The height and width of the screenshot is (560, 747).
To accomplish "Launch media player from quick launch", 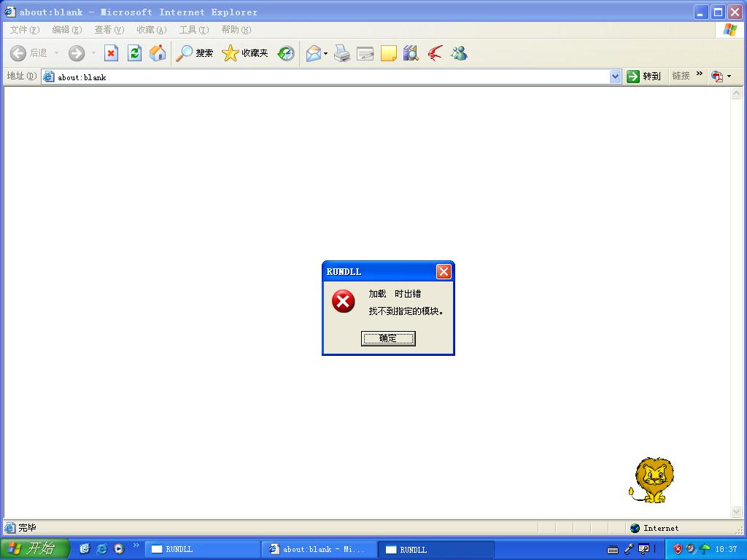I will click(119, 549).
